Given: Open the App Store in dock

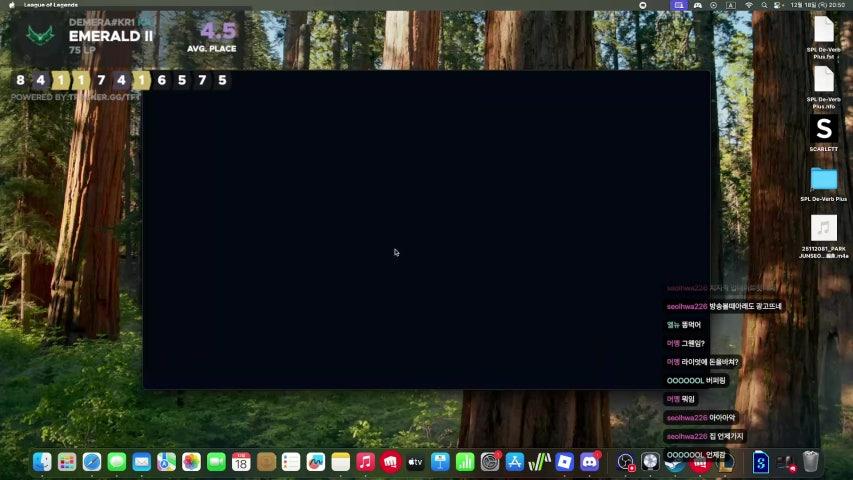Looking at the screenshot, I should point(515,462).
